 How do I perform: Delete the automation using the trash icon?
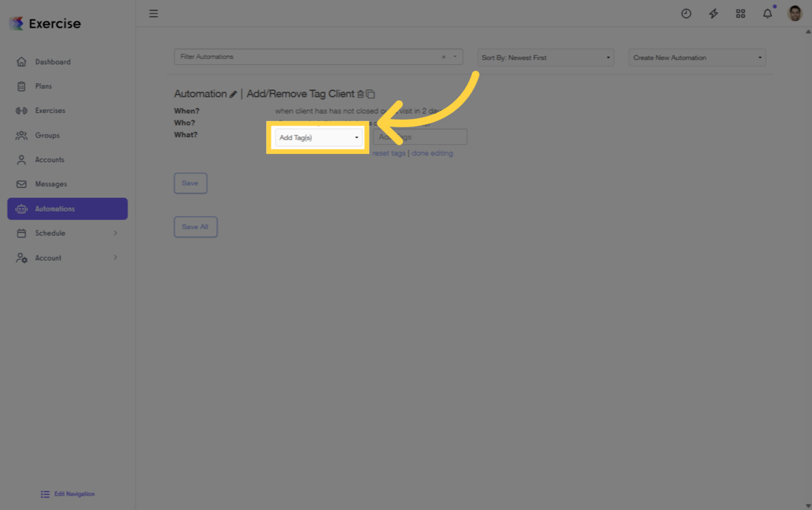(361, 94)
